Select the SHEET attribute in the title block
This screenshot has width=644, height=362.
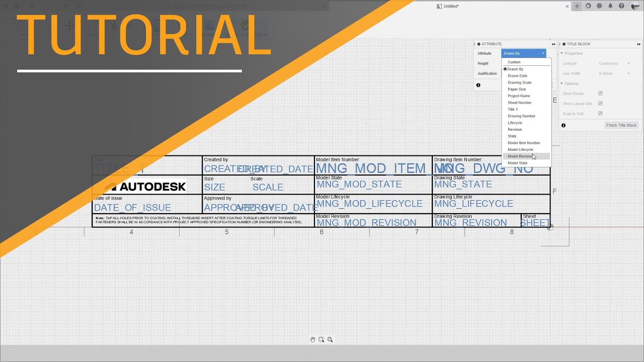coord(535,223)
